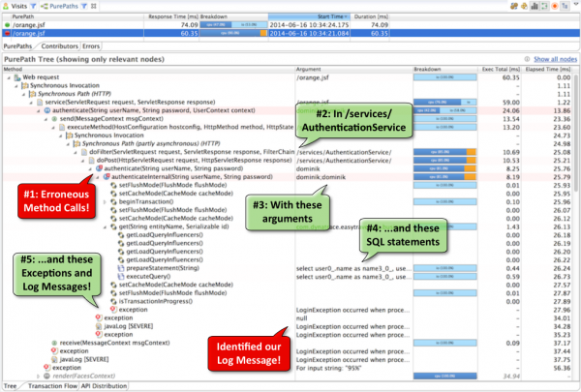
Task: Collapse the doPost(HttpServletRequest...) node
Action: point(83,161)
